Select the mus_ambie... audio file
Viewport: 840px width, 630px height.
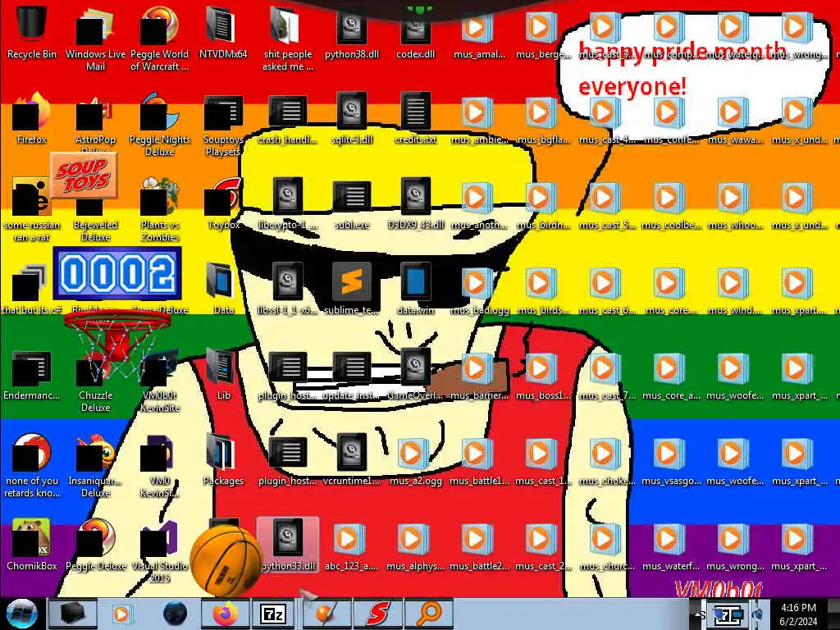[479, 118]
